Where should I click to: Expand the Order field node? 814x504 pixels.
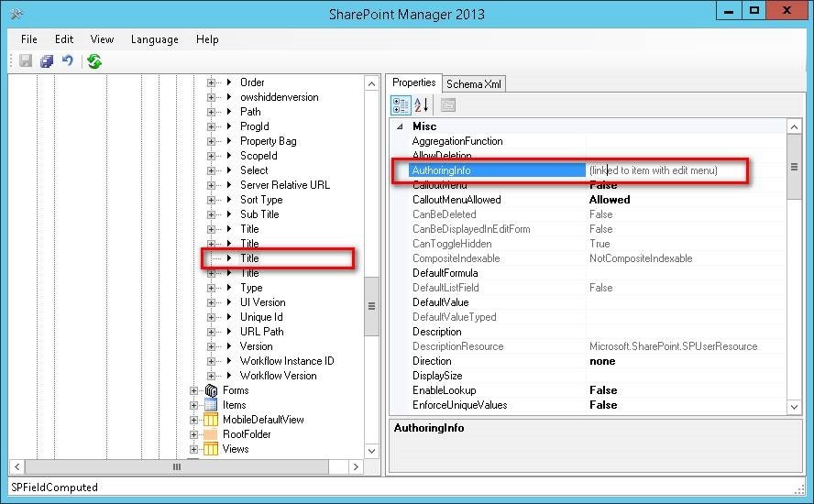pos(210,82)
